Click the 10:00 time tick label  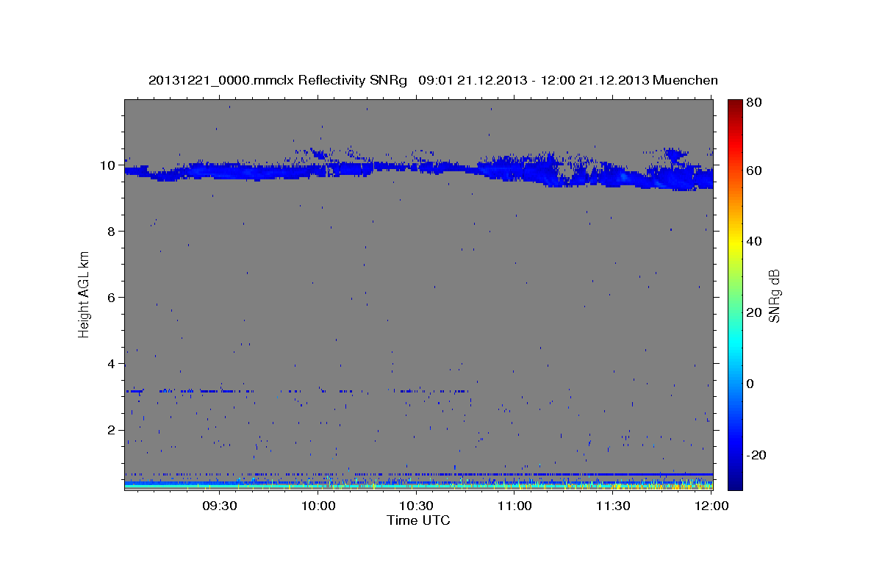[x=318, y=506]
